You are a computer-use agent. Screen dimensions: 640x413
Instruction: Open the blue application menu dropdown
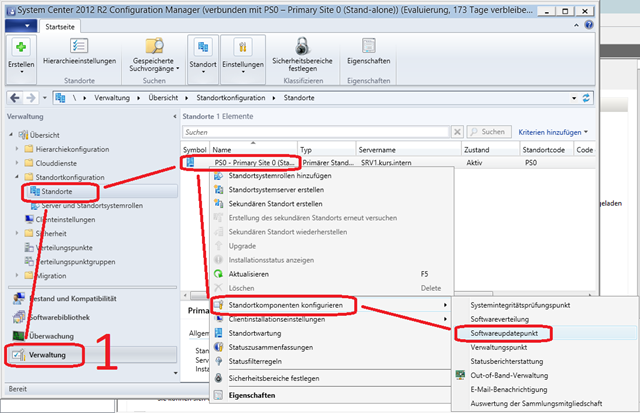point(21,26)
